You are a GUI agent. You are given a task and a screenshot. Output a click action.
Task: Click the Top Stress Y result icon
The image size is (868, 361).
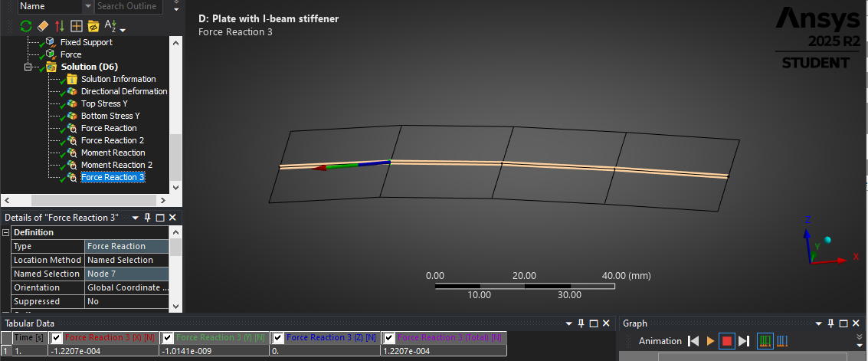71,103
